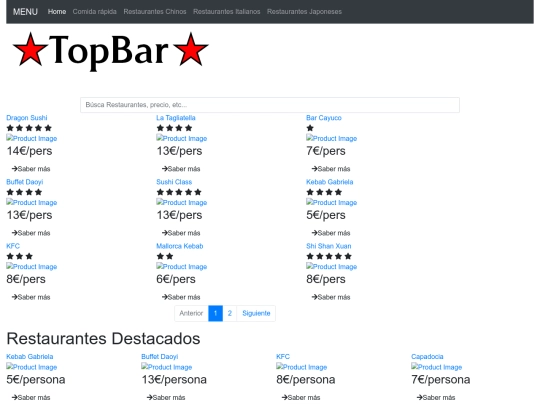Click Saber más under Mallorca Kebab

[x=181, y=297]
